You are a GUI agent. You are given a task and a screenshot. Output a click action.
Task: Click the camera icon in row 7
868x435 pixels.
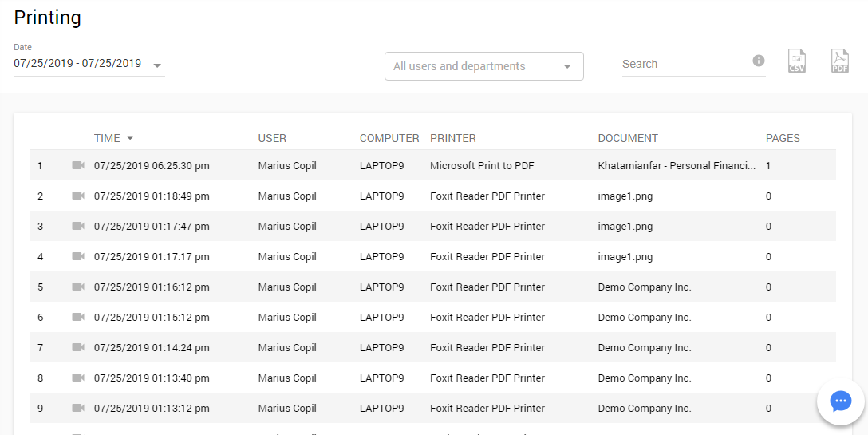(x=77, y=347)
